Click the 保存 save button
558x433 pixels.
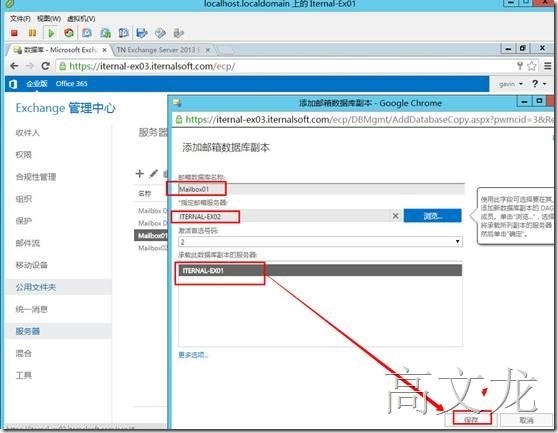coord(471,420)
